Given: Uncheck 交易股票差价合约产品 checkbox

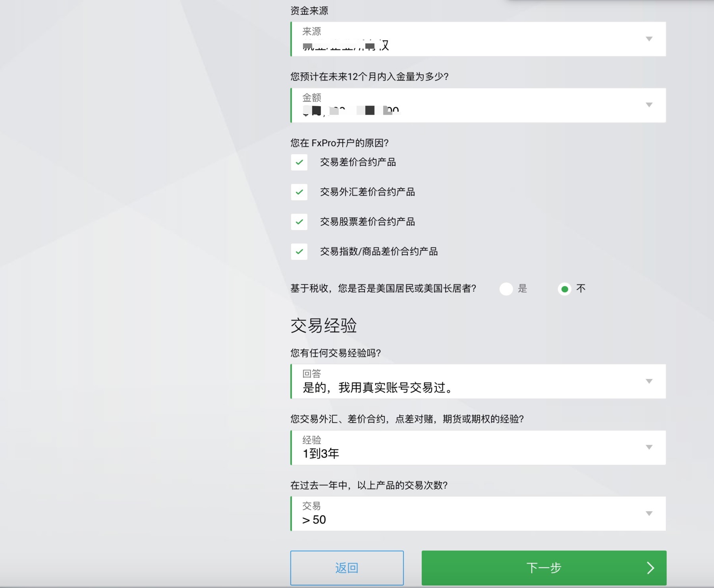Looking at the screenshot, I should coord(299,222).
